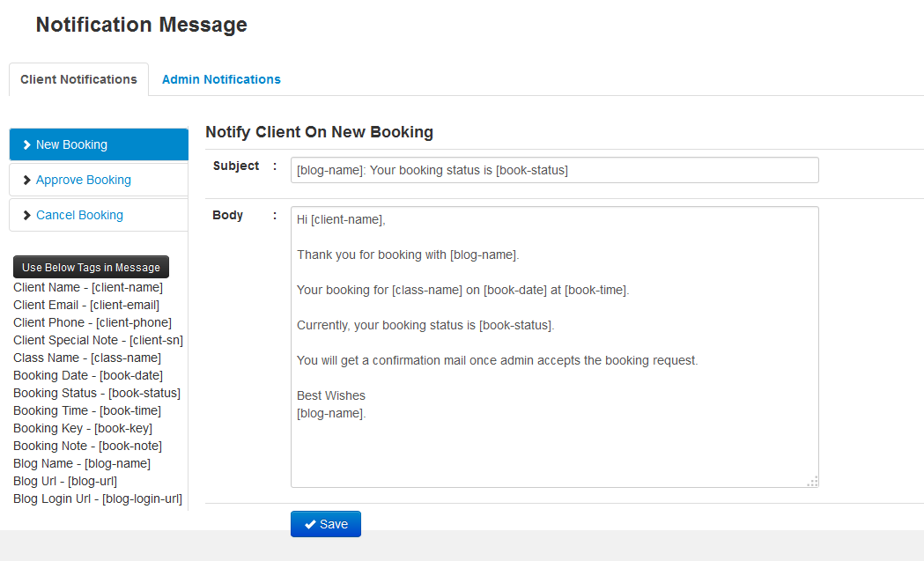Click the Blog Login Url tag entry
Screen dimensions: 924x561
coord(98,499)
